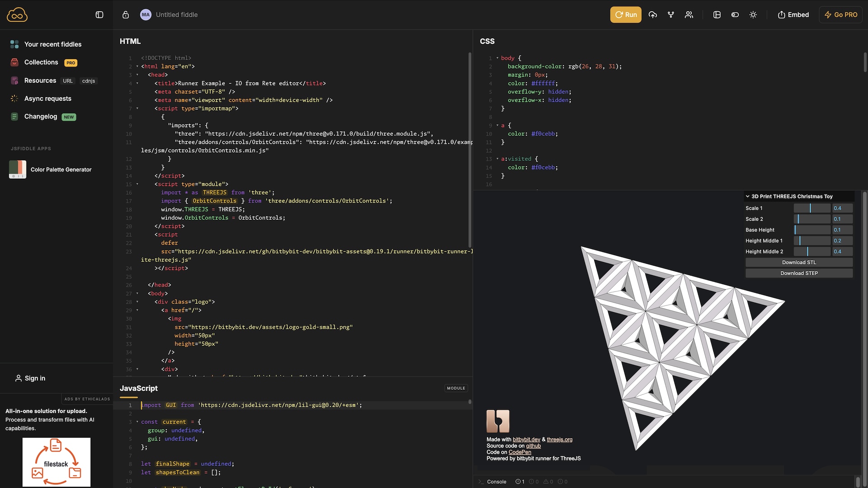This screenshot has width=868, height=488.
Task: Click the Collections box icon
Action: [x=14, y=62]
